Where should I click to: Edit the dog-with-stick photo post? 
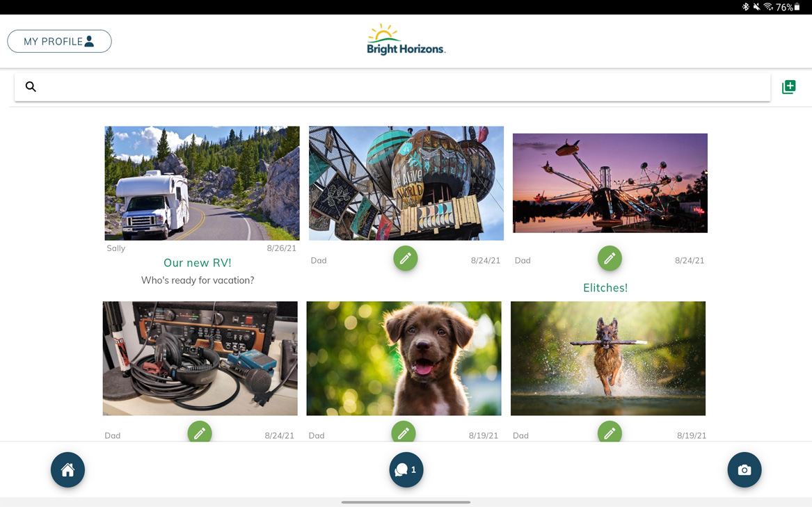click(610, 431)
